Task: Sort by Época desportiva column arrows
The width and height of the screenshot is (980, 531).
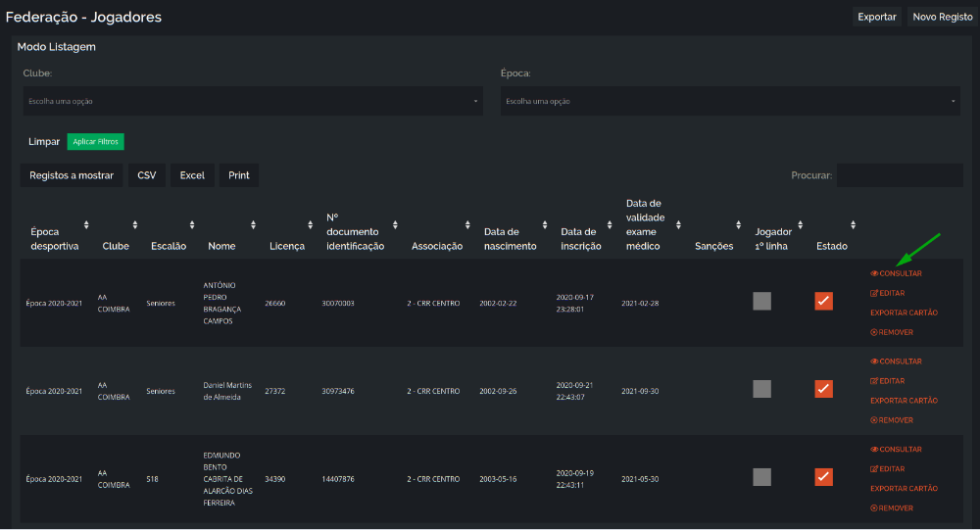Action: click(86, 225)
